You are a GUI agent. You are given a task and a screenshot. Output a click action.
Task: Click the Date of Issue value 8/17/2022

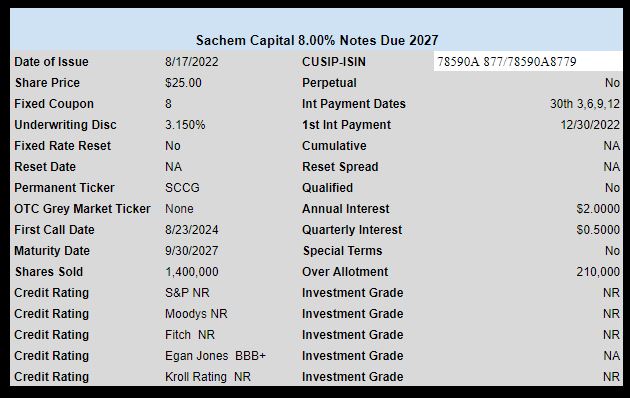192,62
